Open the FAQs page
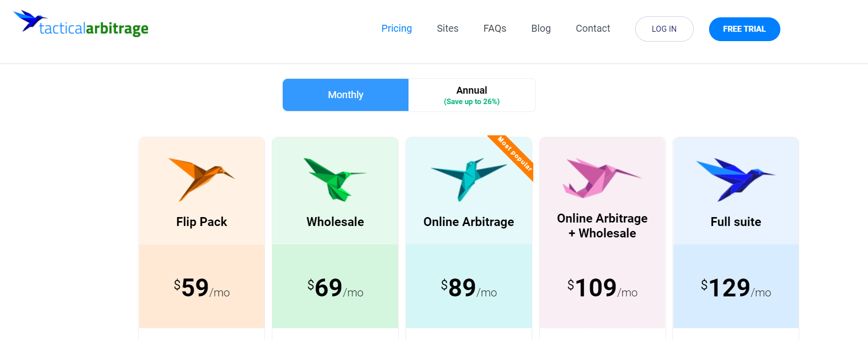The height and width of the screenshot is (340, 868). pyautogui.click(x=495, y=28)
